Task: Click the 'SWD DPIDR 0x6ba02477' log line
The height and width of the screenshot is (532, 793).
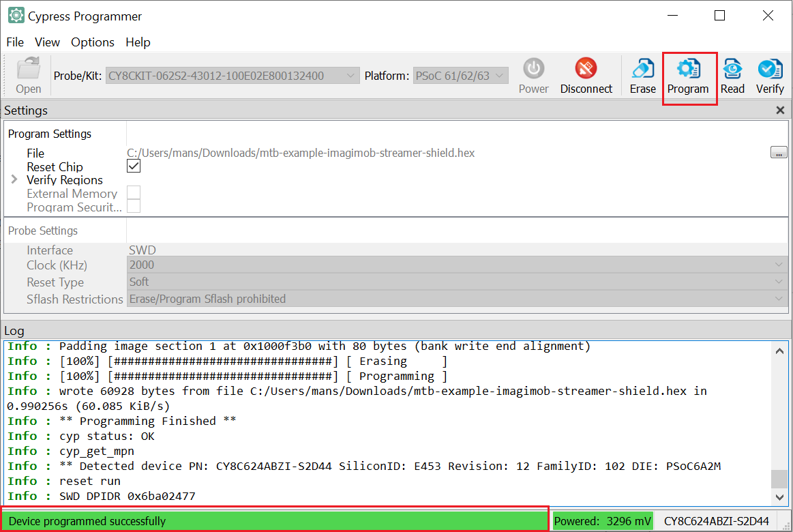Action: pos(101,496)
